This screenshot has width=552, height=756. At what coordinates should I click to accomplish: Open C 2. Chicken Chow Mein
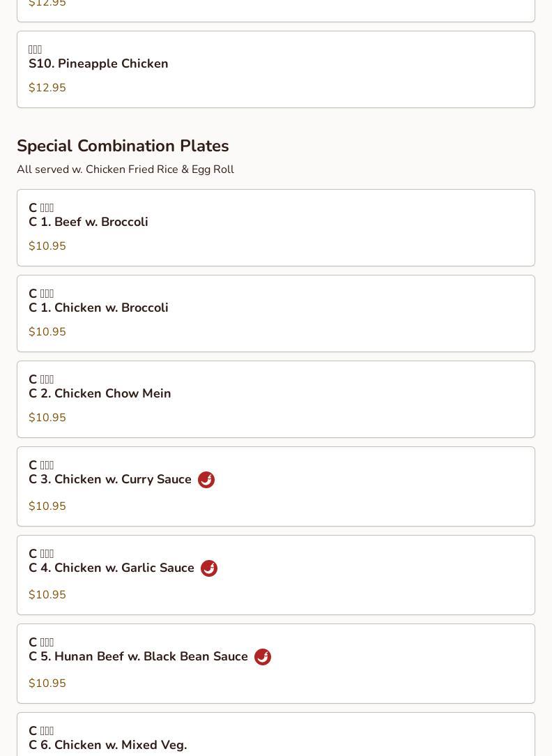point(100,393)
